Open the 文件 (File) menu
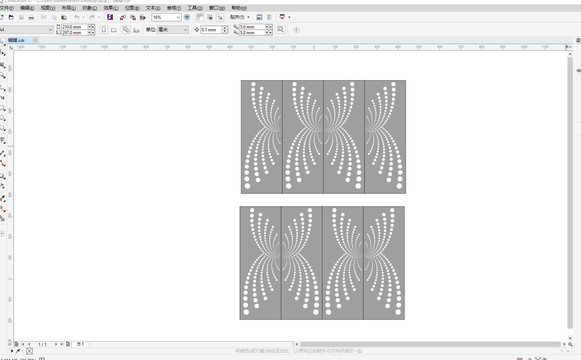581x360 pixels. 7,8
